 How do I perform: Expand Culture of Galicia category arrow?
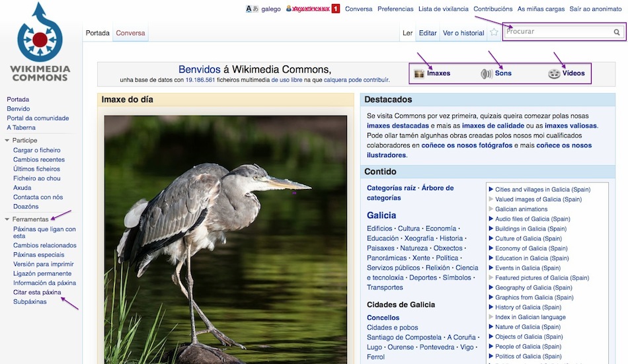[x=491, y=238]
